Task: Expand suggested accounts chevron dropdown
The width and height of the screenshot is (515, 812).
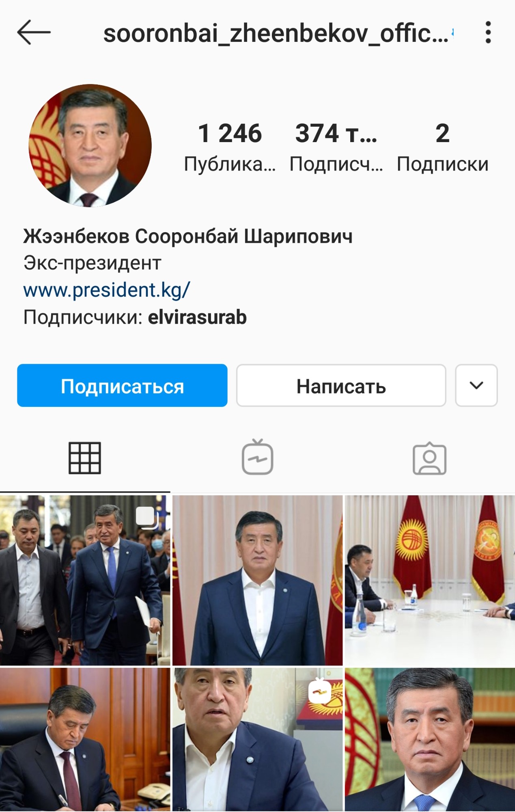Action: [476, 385]
